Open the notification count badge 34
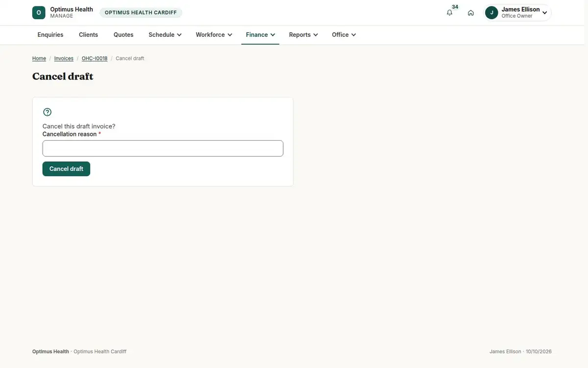Image resolution: width=588 pixels, height=368 pixels. [x=455, y=7]
